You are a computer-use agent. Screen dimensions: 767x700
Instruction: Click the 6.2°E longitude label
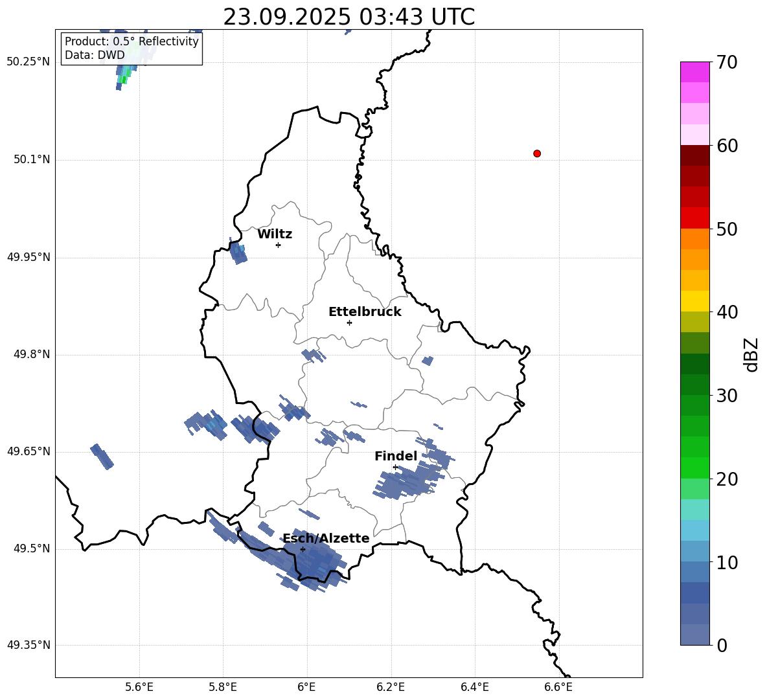[x=391, y=687]
